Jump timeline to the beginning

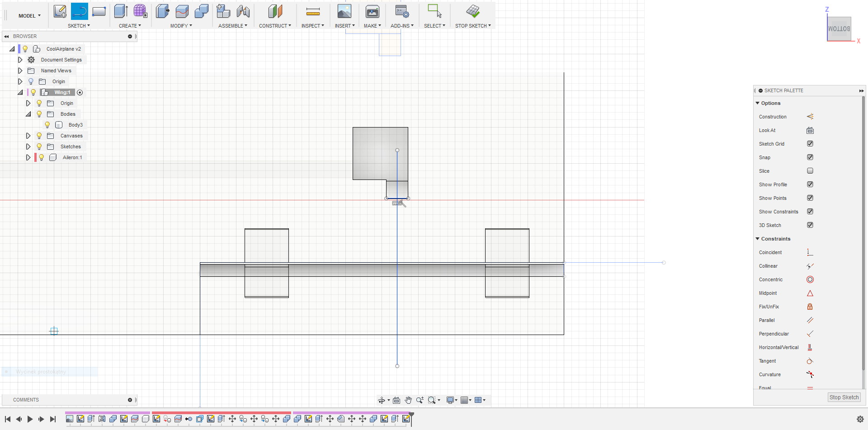[x=8, y=419]
